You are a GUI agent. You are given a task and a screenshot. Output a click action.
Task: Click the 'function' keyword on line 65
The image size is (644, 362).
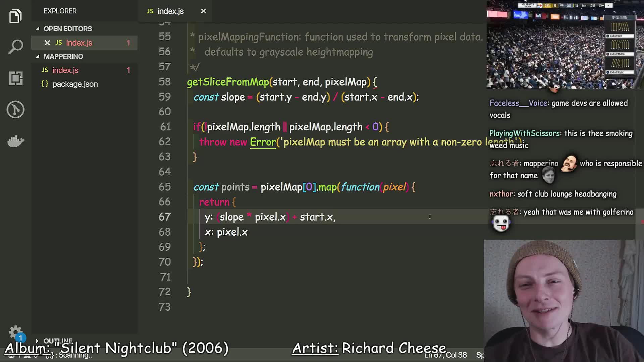(360, 187)
